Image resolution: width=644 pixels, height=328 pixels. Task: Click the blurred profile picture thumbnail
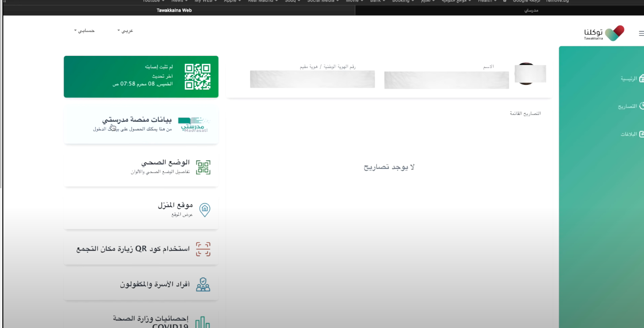[x=530, y=74]
